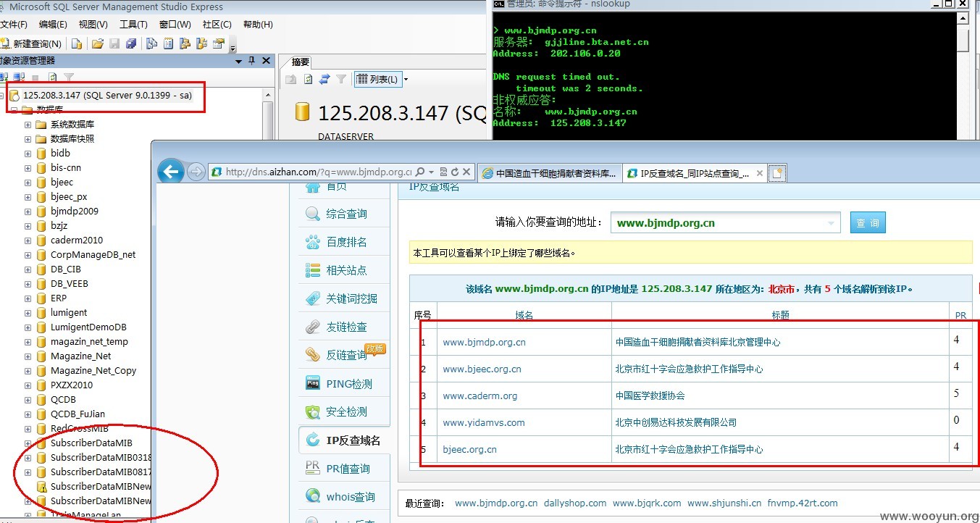The width and height of the screenshot is (980, 523).
Task: Select the CorpManageDB_net database
Action: coord(93,255)
